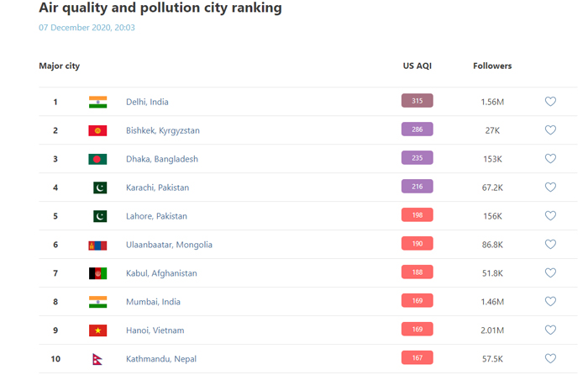
Task: Click the heart icon beside Hanoi
Action: 550,330
